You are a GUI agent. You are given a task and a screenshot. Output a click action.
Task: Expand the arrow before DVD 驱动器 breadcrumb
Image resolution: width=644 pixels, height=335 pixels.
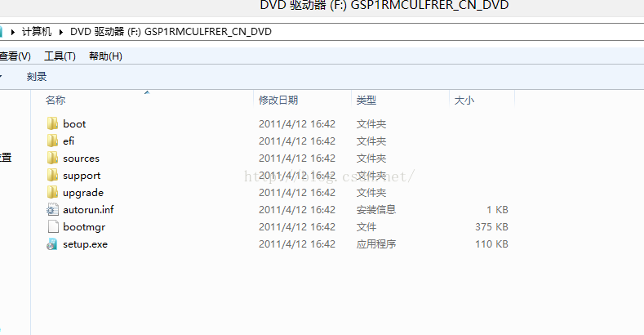pos(61,32)
